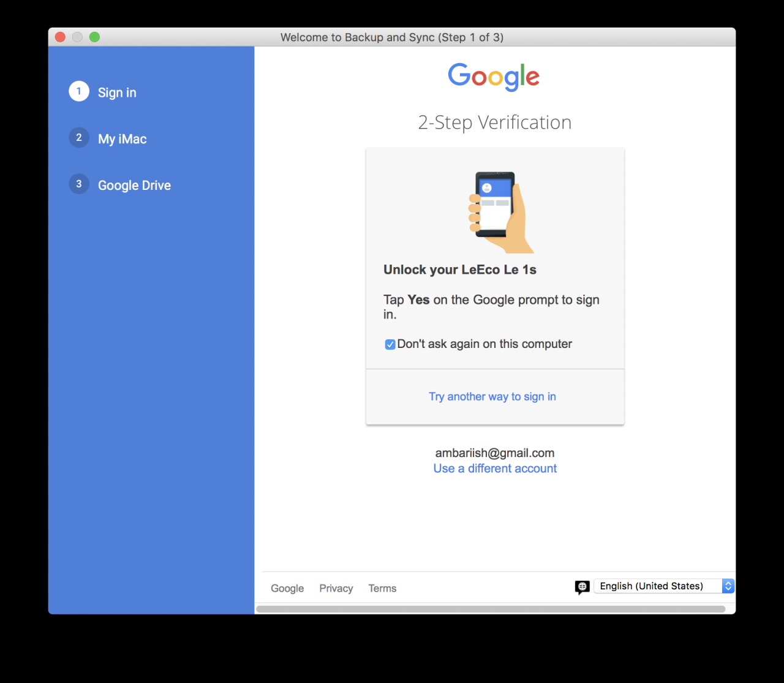784x683 pixels.
Task: Select the Sign in step circle
Action: [78, 91]
